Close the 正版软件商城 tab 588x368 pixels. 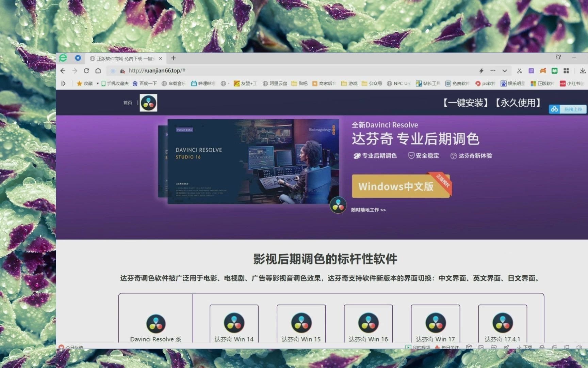(x=160, y=59)
